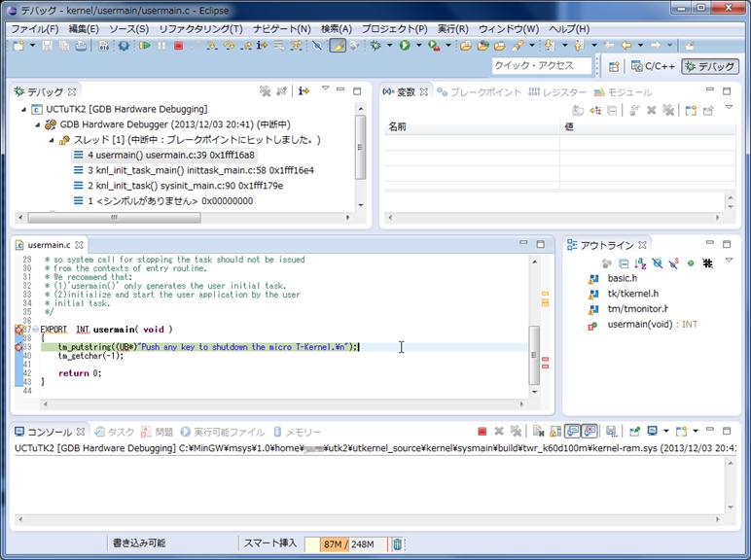This screenshot has width=751, height=560.
Task: Select the デバッグ perspective button
Action: coord(710,66)
